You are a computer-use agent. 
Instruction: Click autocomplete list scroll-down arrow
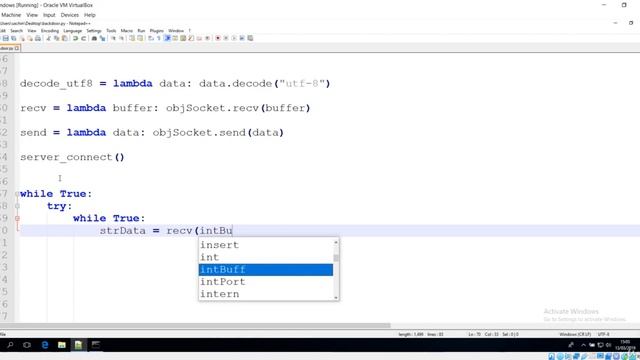(x=336, y=298)
